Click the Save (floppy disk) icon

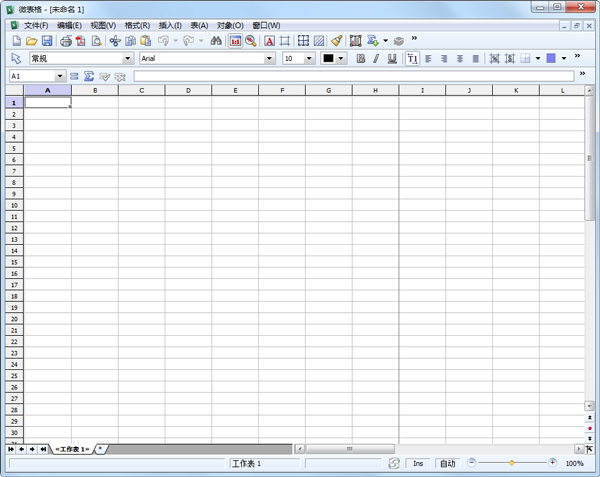[x=47, y=41]
